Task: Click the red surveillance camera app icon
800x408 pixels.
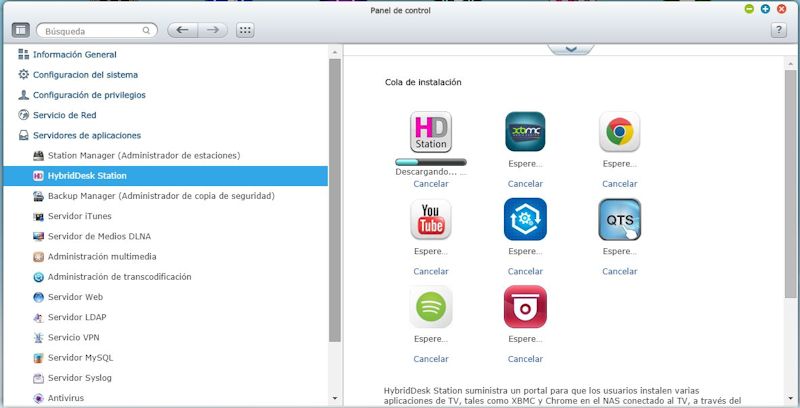Action: click(525, 307)
